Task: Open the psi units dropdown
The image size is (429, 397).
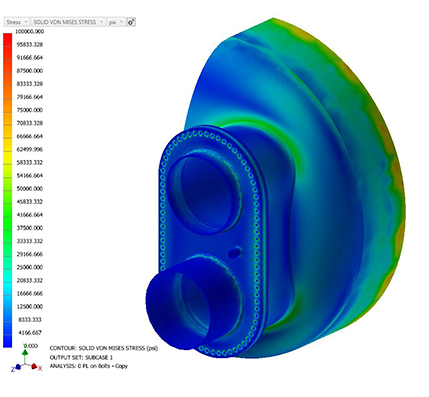Action: click(116, 22)
